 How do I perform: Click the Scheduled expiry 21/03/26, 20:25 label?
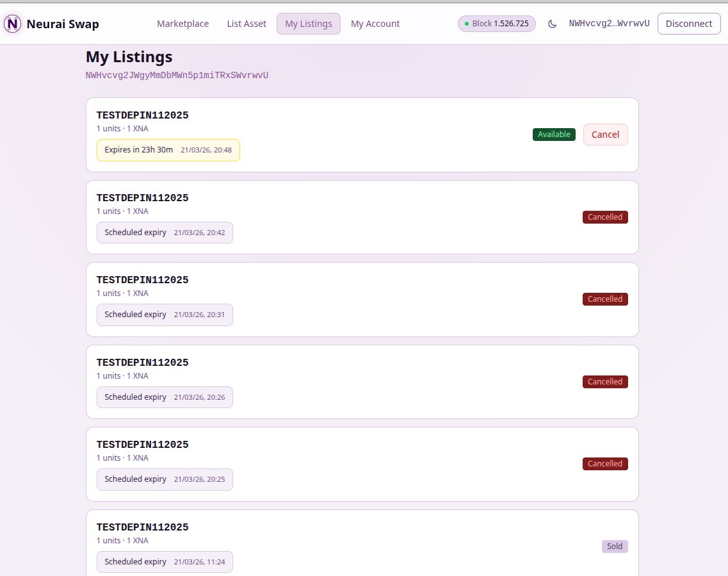tap(165, 479)
